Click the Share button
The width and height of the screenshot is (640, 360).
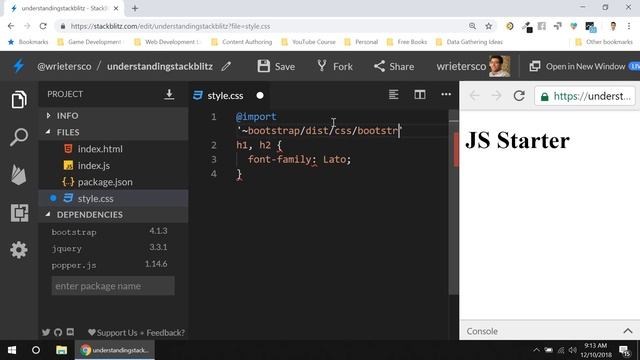pos(394,66)
